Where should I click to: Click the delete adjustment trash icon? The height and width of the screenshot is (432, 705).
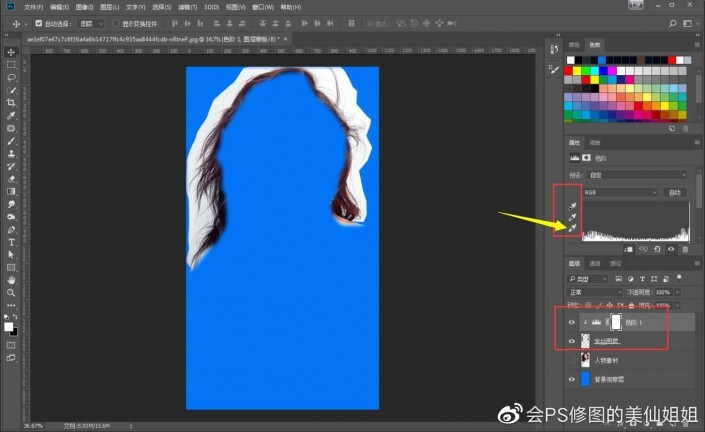point(685,250)
